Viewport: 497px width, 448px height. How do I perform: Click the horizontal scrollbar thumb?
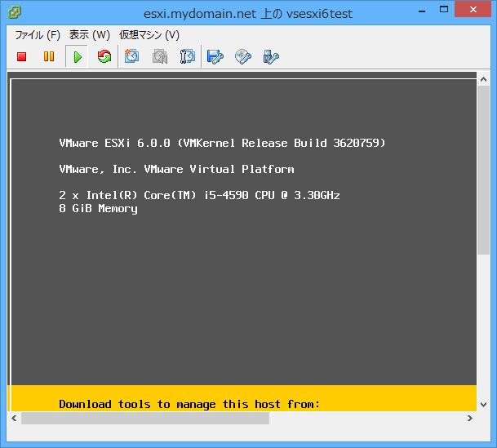coord(145,419)
